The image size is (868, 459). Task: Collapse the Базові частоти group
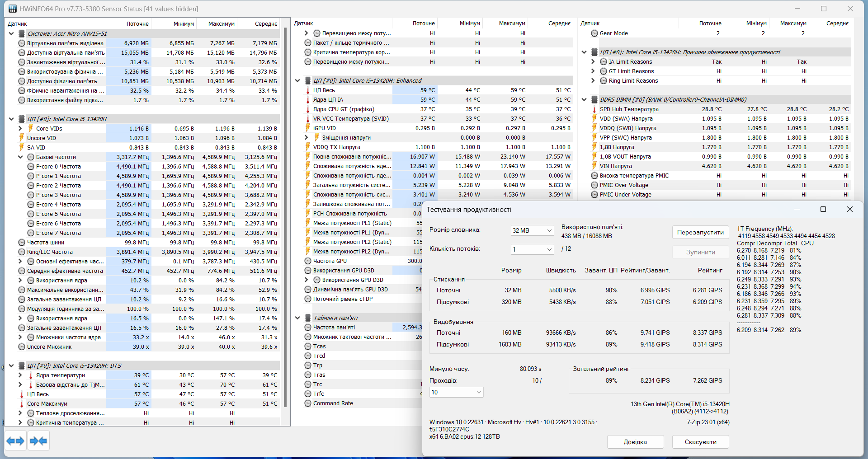[20, 157]
